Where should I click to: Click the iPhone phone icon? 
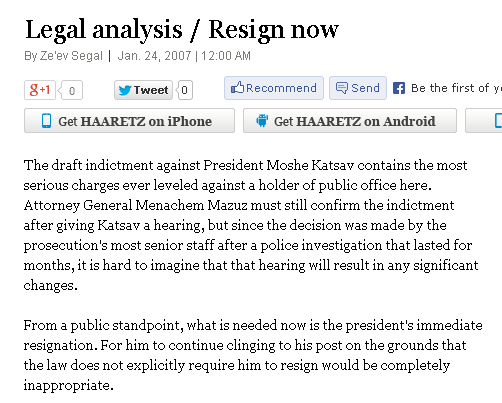(47, 121)
